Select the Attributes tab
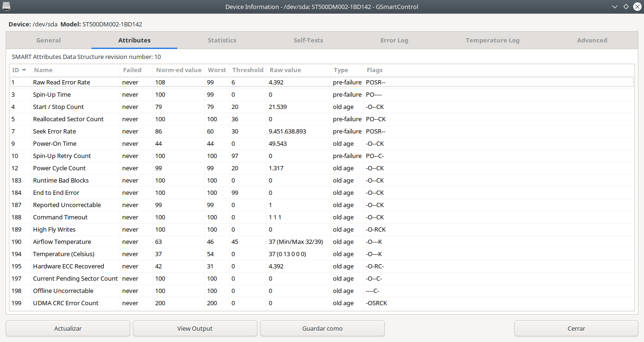Screen dimensions: 644x342 tap(134, 40)
